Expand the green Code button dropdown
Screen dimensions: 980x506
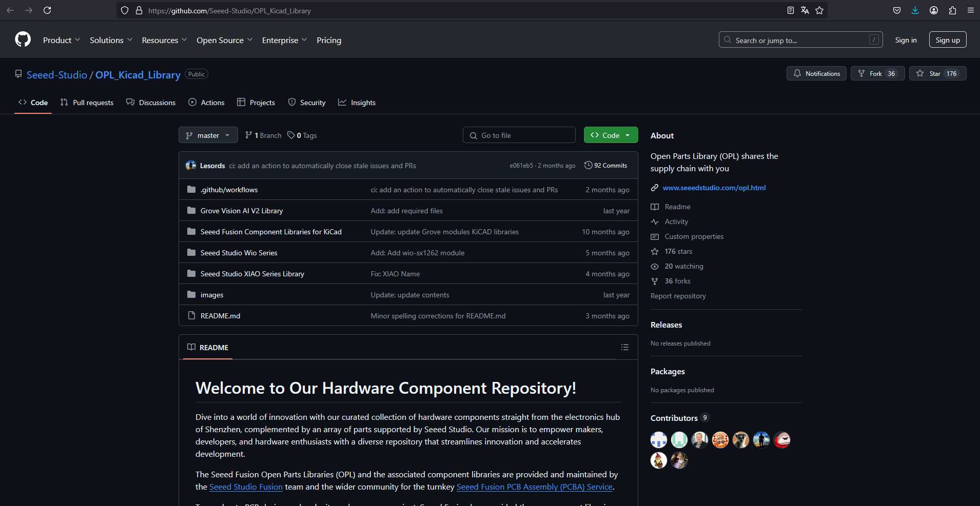628,135
